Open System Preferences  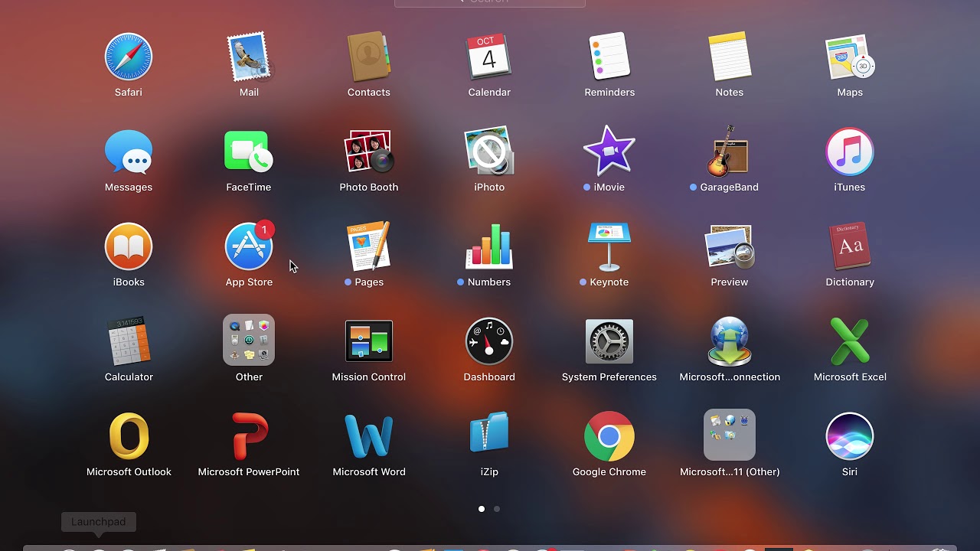[609, 341]
